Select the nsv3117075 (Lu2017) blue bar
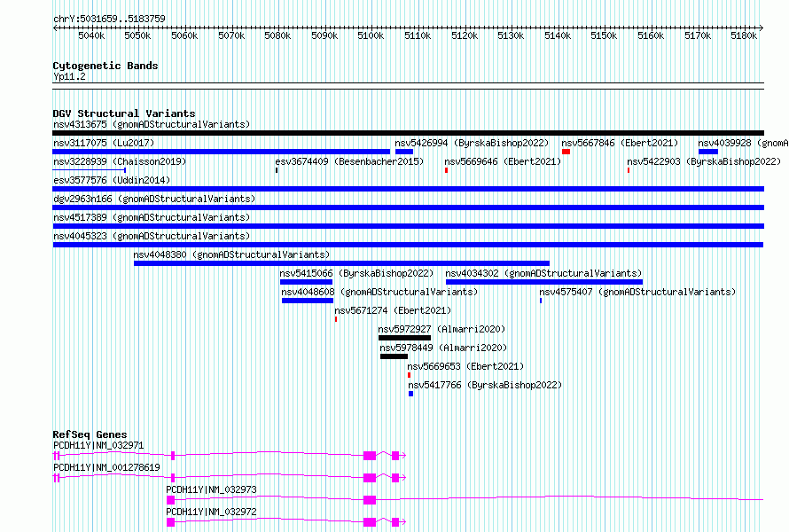The height and width of the screenshot is (532, 789). click(x=222, y=152)
